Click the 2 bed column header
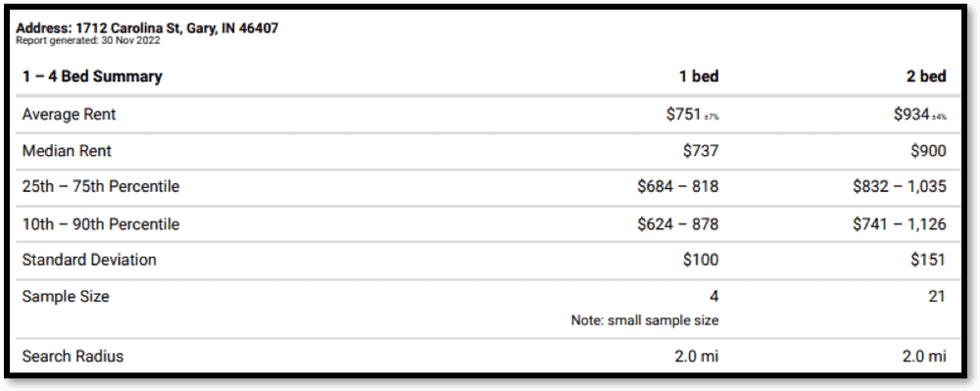 click(926, 76)
